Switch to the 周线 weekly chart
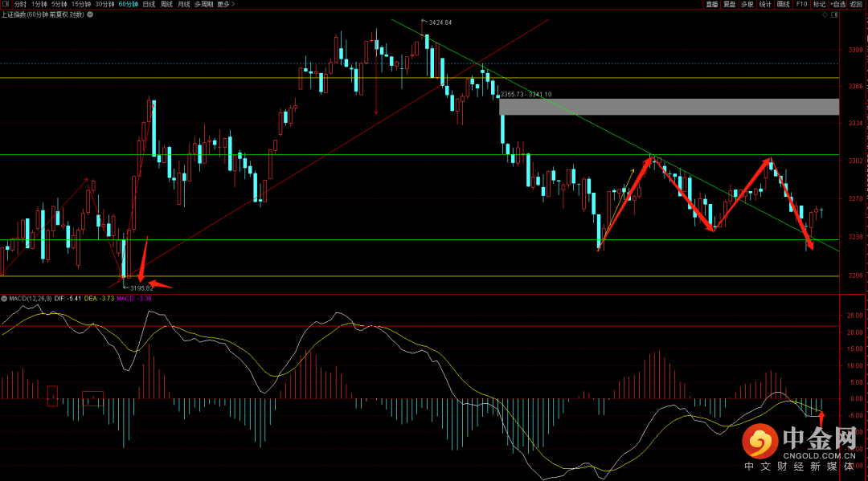This screenshot has width=868, height=481. [166, 4]
